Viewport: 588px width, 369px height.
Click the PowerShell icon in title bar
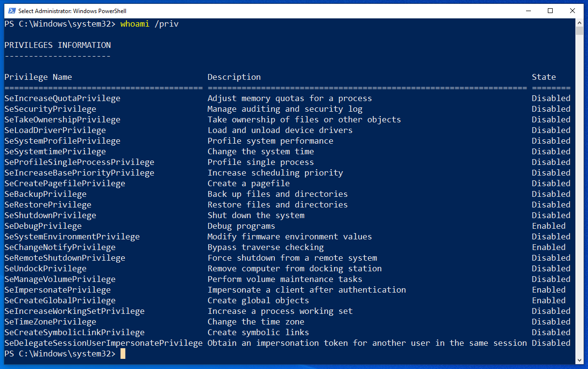[x=11, y=11]
